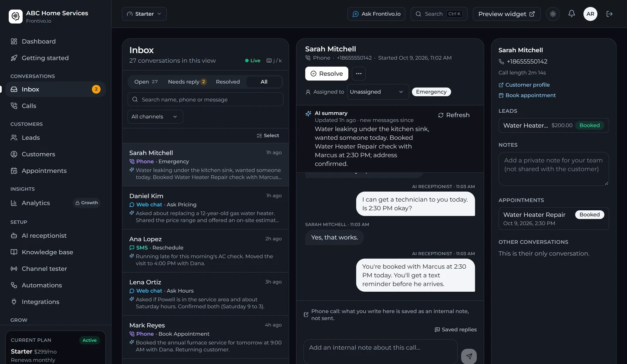Open Saved replies
The height and width of the screenshot is (364, 627).
coord(455,330)
